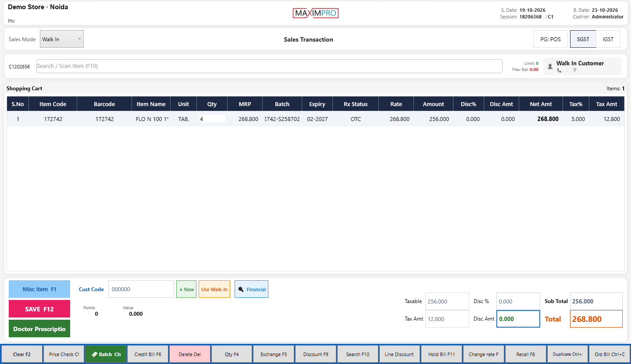Open Discount F9
631x364 pixels.
click(x=316, y=354)
